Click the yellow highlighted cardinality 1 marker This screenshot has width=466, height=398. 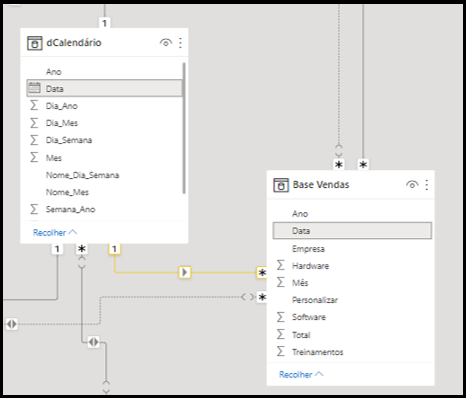click(114, 249)
